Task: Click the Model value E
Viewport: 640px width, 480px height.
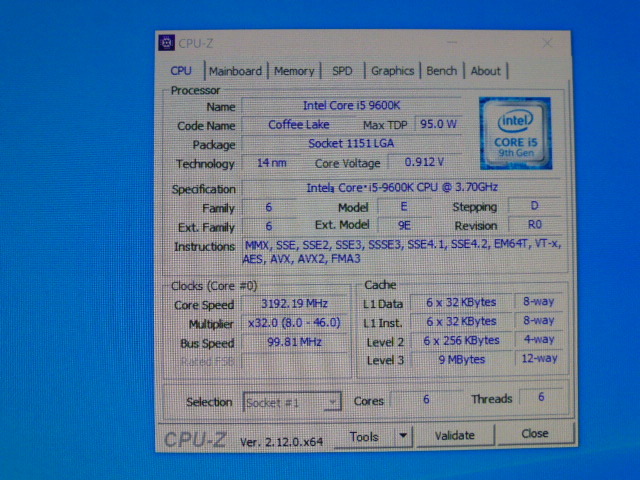Action: click(404, 207)
